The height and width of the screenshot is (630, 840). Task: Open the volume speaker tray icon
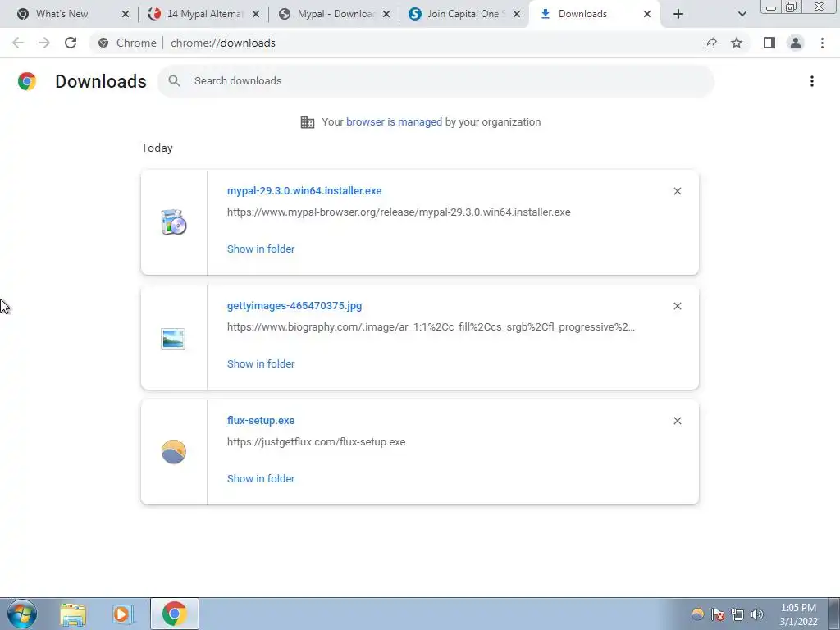[757, 614]
